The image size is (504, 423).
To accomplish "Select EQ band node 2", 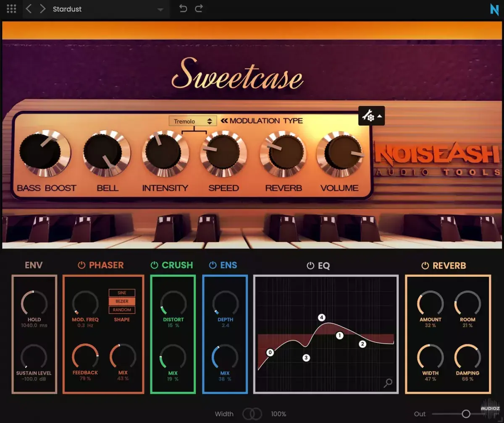I will (362, 344).
